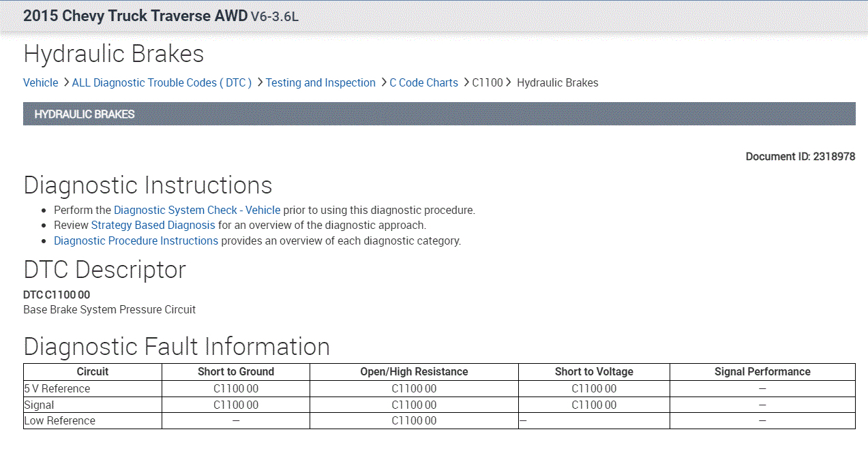Click the Circuit column header
The image size is (868, 466).
click(x=93, y=372)
